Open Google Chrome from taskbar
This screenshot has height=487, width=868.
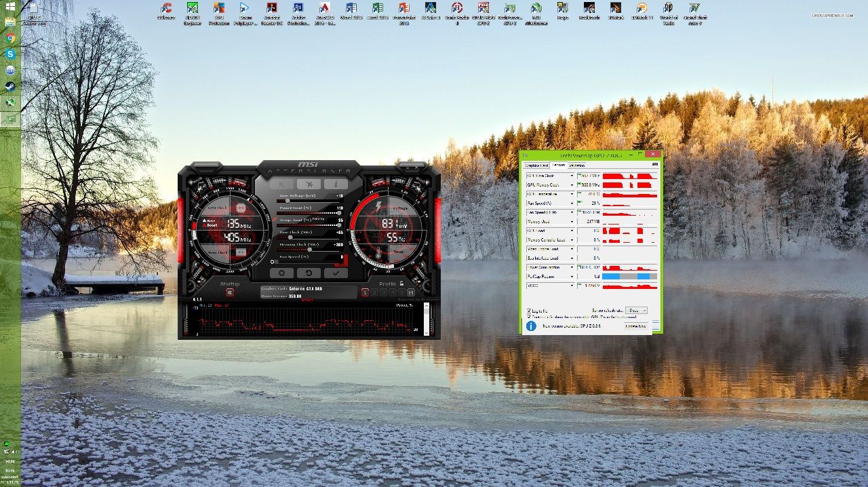(10, 38)
